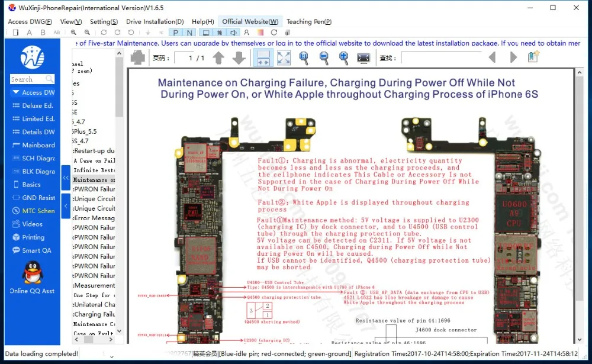Image resolution: width=592 pixels, height=364 pixels.
Task: Open Videos in the sidebar
Action: pos(27,224)
